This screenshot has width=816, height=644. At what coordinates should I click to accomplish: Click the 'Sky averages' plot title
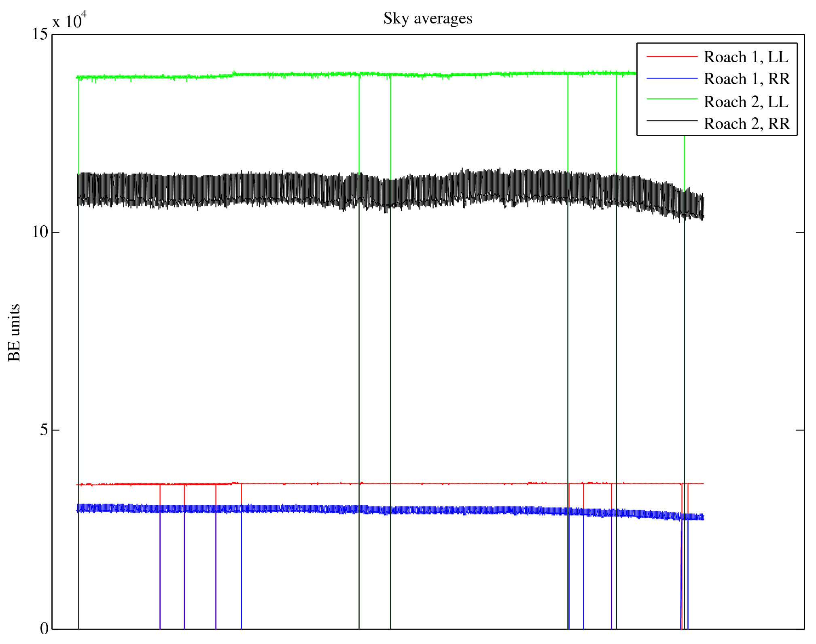428,19
